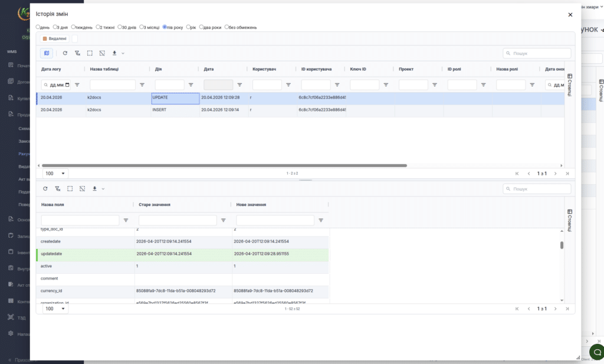Open filter menu for Дія column

(191, 85)
